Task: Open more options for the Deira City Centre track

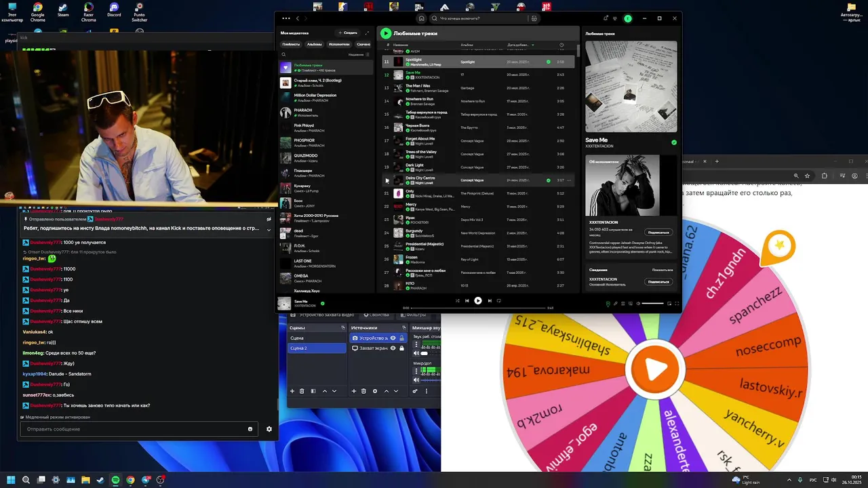Action: [568, 180]
